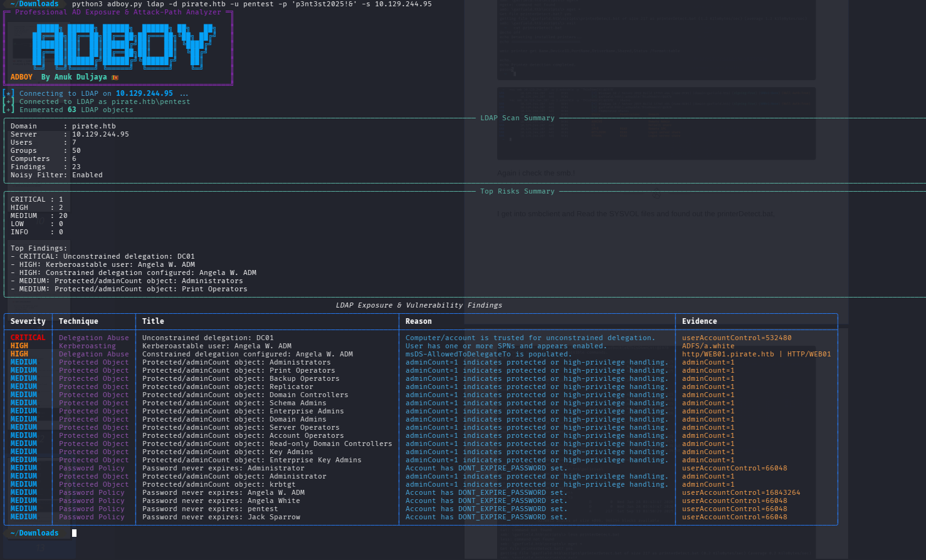Click the Evidence column header
This screenshot has height=560, width=926.
pyautogui.click(x=699, y=321)
